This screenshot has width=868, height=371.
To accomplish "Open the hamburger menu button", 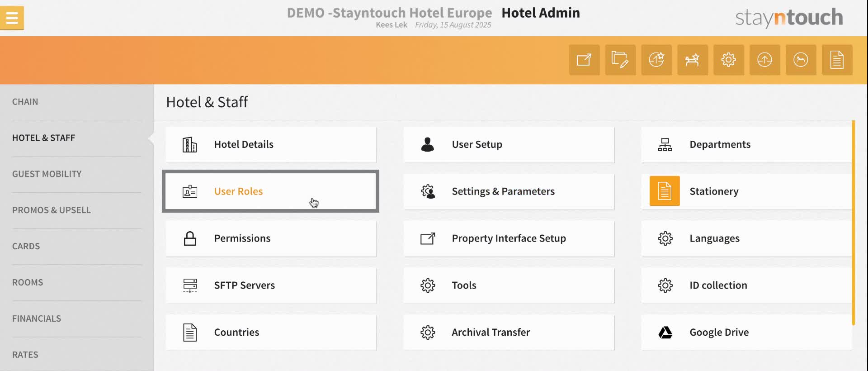I will coord(12,18).
